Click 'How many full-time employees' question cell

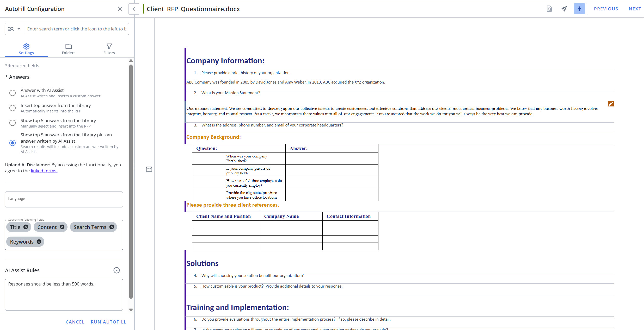[x=239, y=183]
